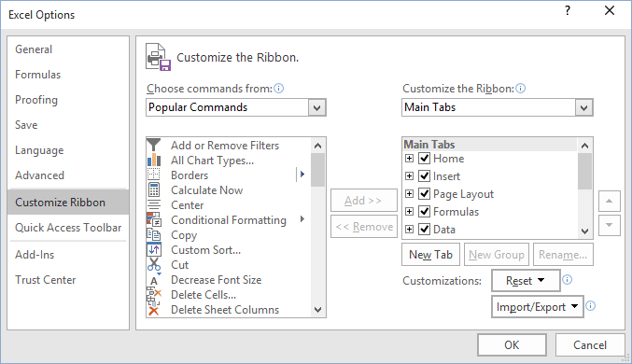The image size is (632, 364).
Task: Click the commands list scroll up arrow
Action: click(x=317, y=146)
